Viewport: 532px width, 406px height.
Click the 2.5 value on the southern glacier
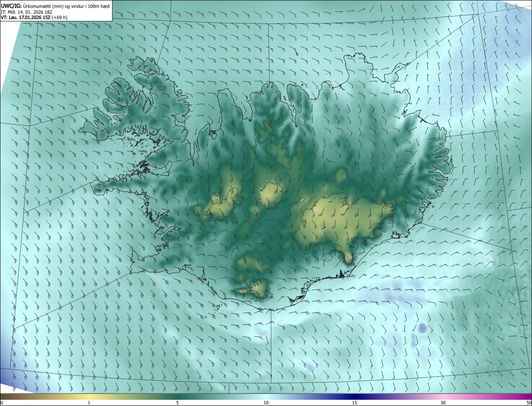[x=255, y=288]
